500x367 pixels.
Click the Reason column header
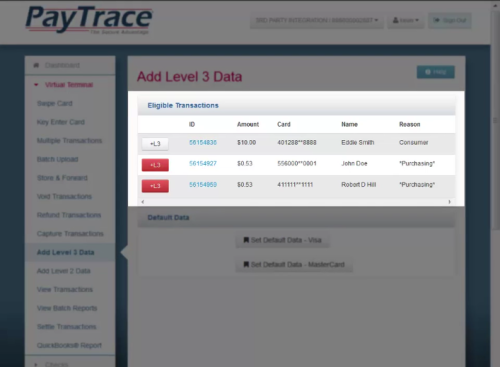pyautogui.click(x=410, y=124)
